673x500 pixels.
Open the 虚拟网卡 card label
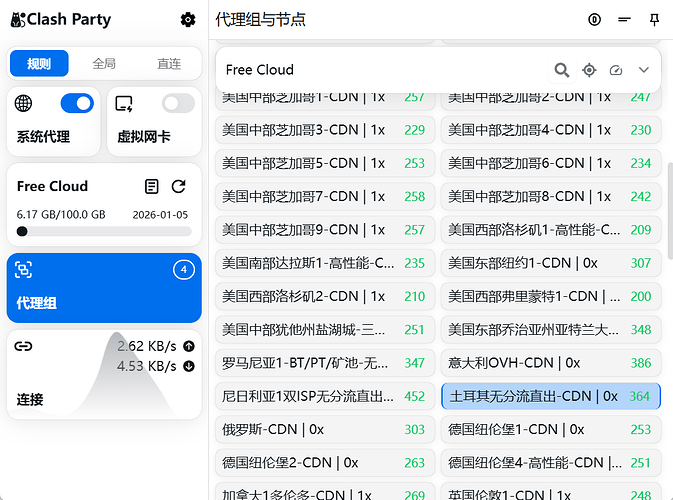(x=144, y=137)
